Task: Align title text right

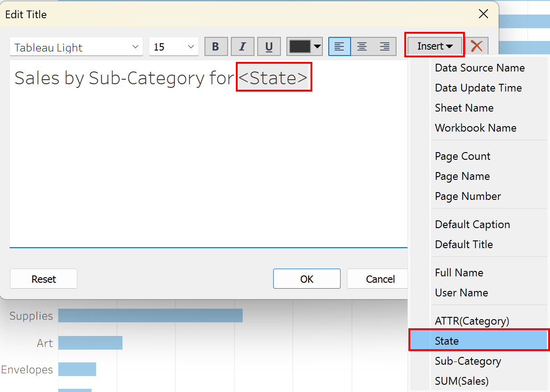Action: coord(385,46)
